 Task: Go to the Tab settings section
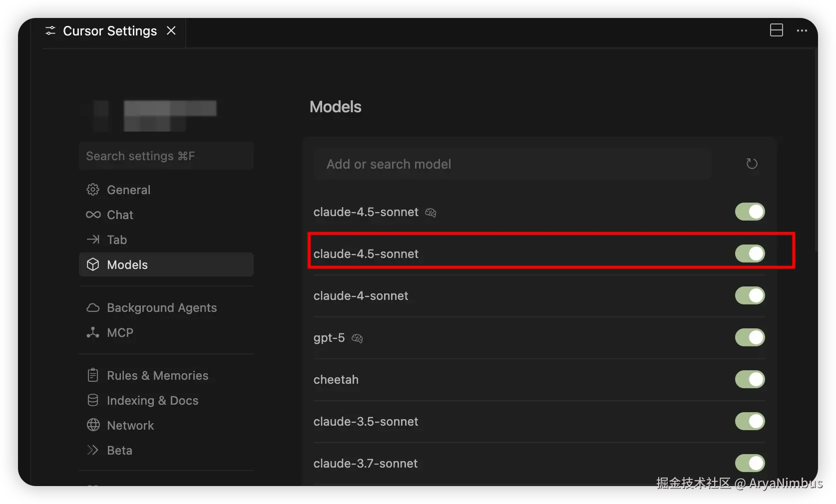point(166,240)
